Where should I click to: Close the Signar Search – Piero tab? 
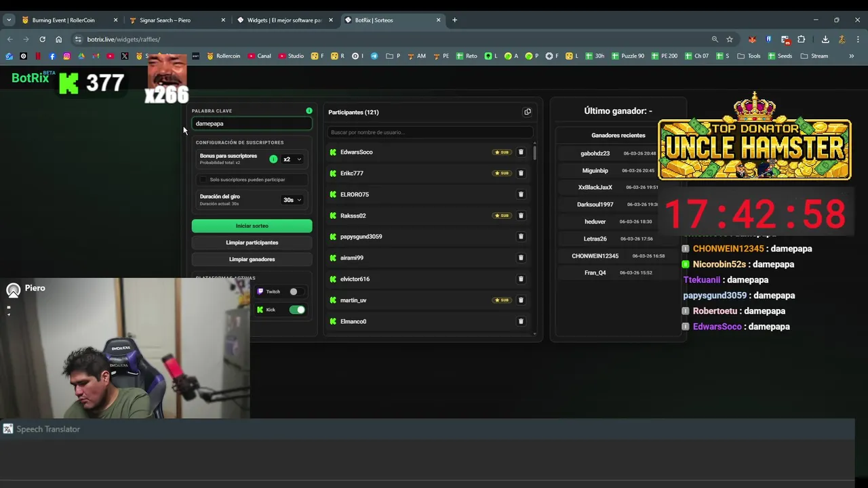pyautogui.click(x=223, y=20)
